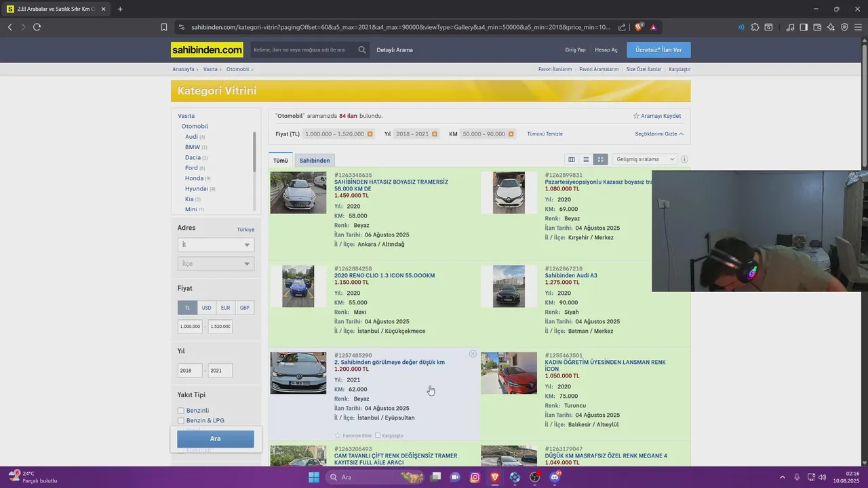Click the Favoriye Ekle star icon
This screenshot has height=488, width=868.
(338, 435)
